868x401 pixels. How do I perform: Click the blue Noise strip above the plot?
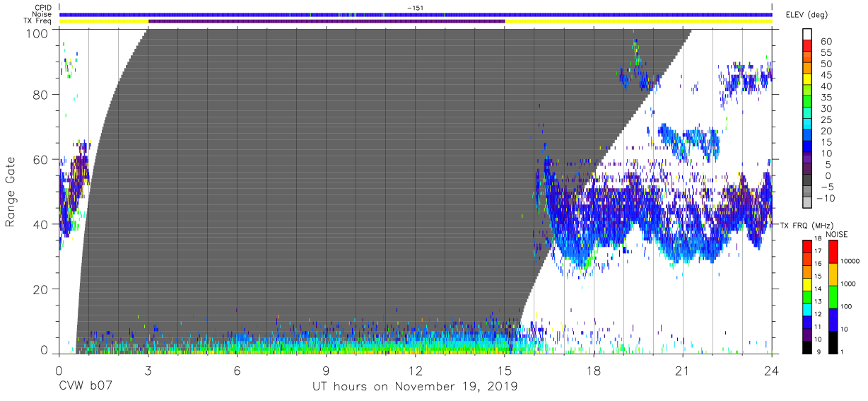[x=416, y=14]
